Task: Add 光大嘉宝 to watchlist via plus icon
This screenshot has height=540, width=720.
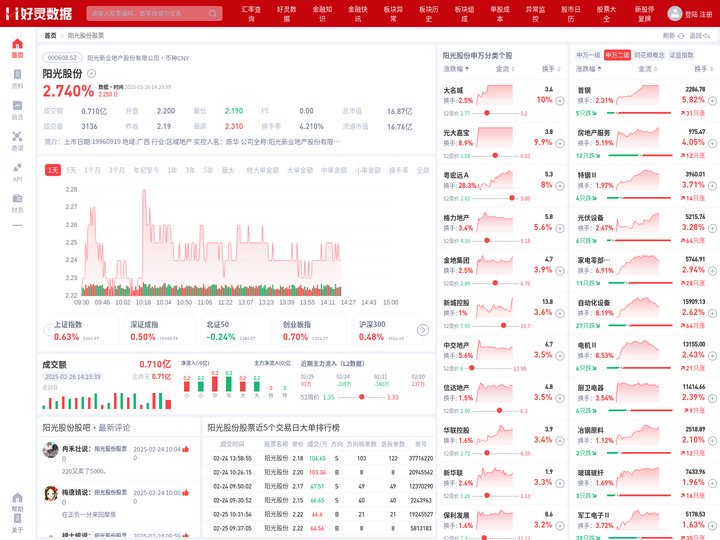Action: click(x=560, y=143)
